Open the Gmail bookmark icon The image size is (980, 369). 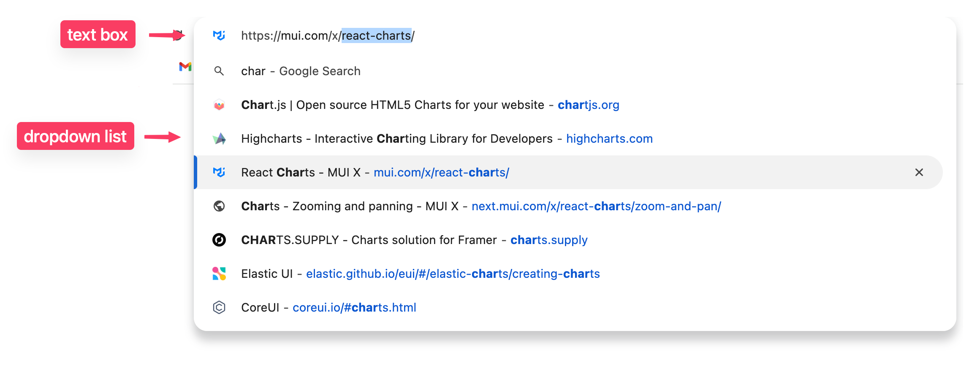(x=185, y=67)
